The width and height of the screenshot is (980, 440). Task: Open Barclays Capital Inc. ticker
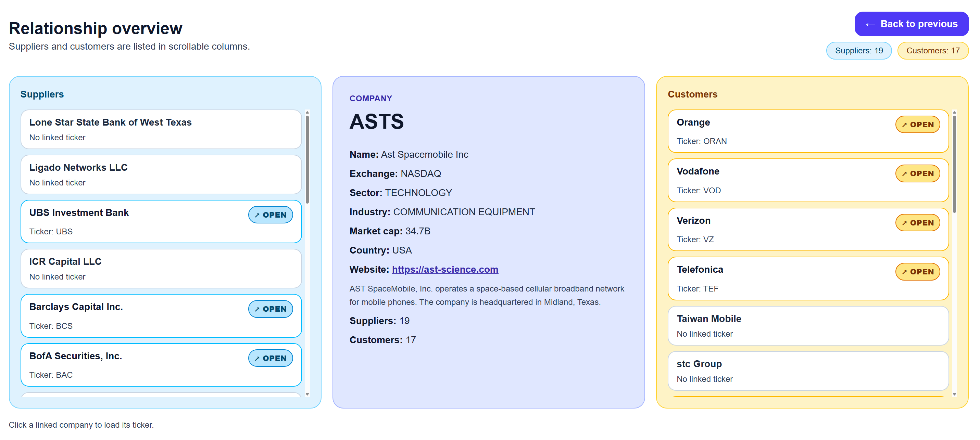pyautogui.click(x=270, y=309)
